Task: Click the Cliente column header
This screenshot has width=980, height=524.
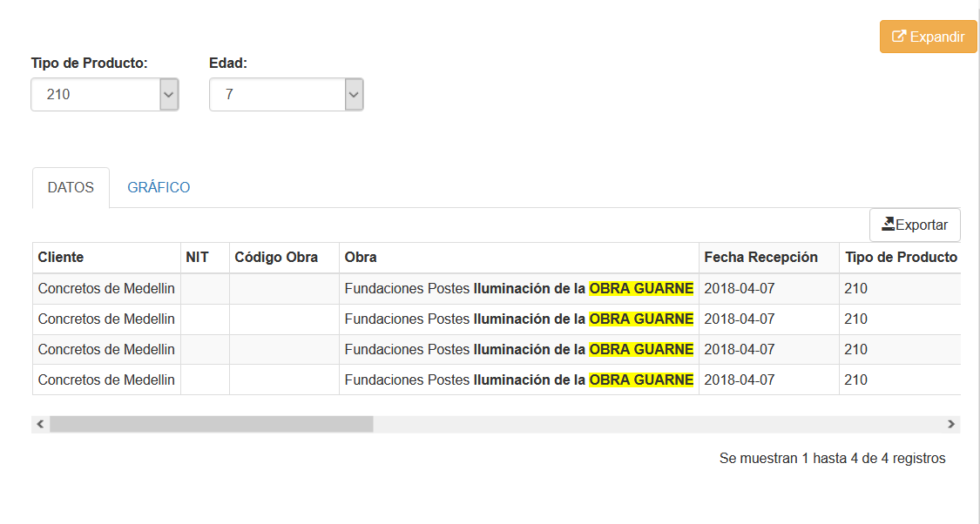Action: (61, 257)
